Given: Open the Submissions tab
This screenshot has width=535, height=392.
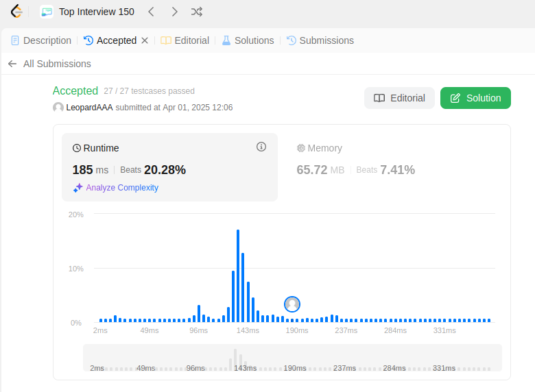Looking at the screenshot, I should tap(320, 40).
